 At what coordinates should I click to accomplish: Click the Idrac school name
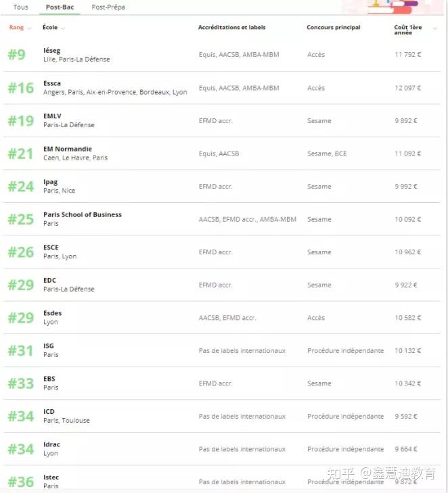51,444
